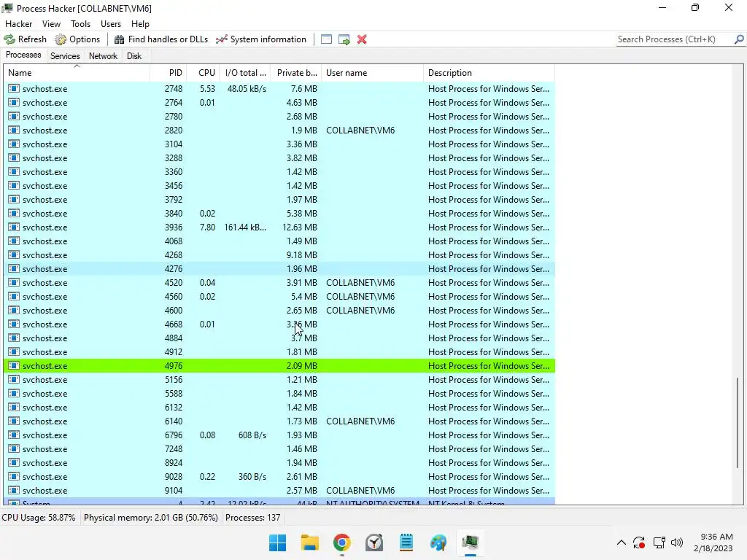Switch to the Processes tab
Screen dimensions: 747x560
point(23,55)
